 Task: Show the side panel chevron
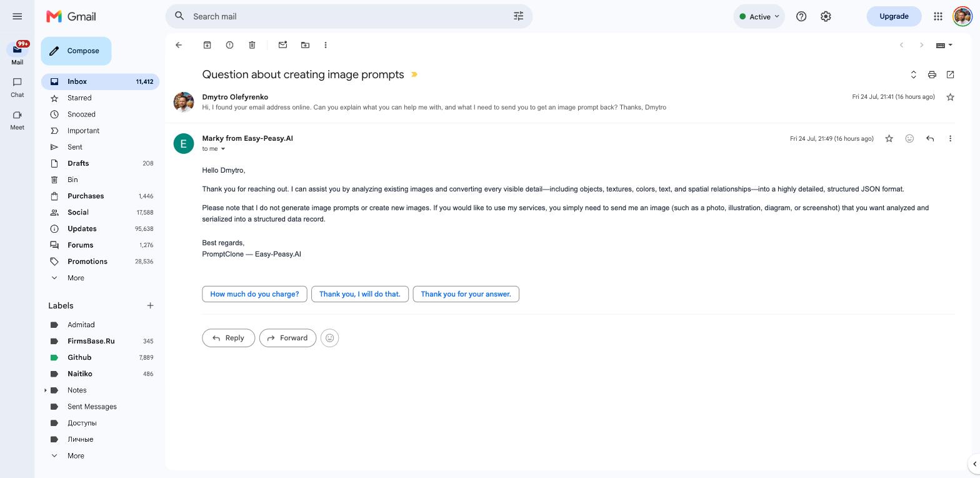click(974, 464)
